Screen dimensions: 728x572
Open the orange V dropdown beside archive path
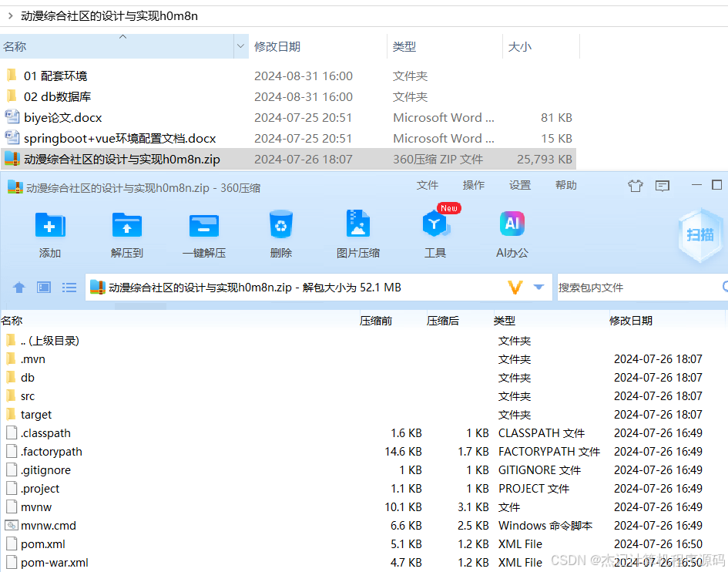(x=520, y=287)
